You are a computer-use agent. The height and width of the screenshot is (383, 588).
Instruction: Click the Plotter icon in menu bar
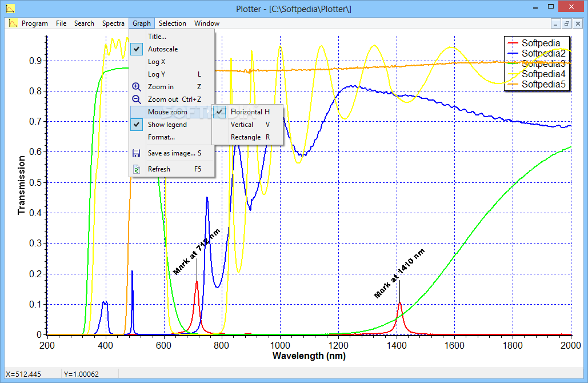13,23
